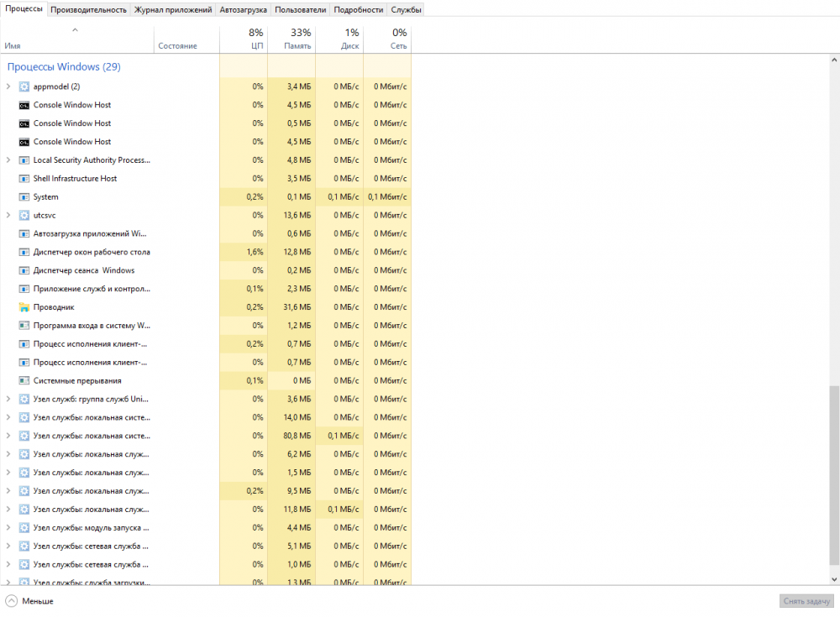Select the System process row

[206, 197]
